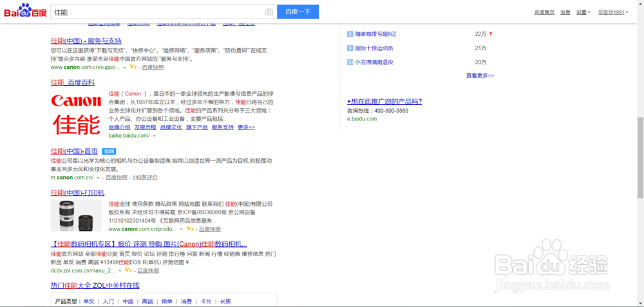Open 发展历程 sublink
The image size is (644, 307).
146,127
